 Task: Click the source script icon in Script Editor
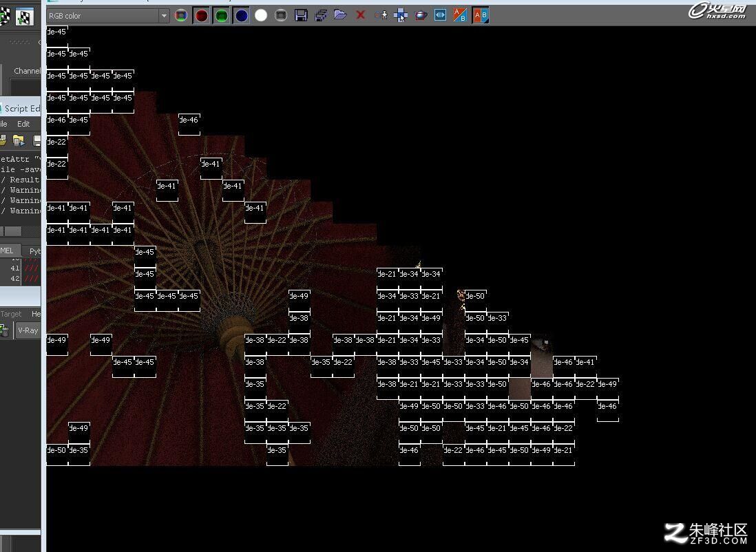click(x=19, y=141)
